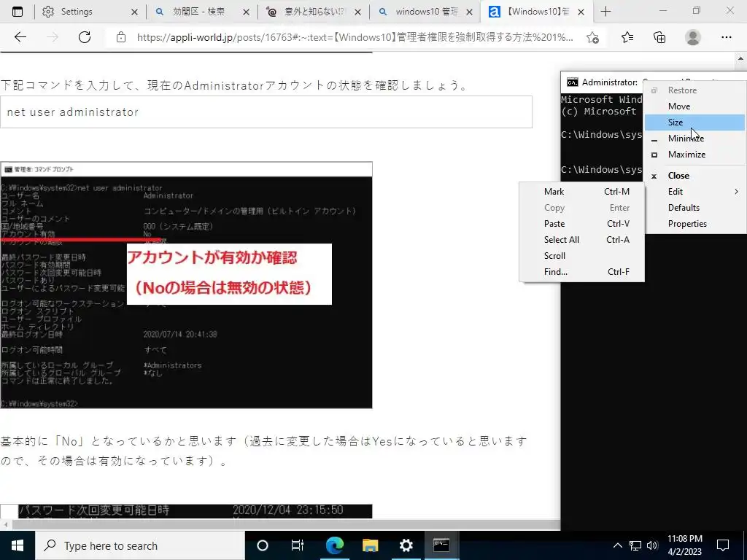Choose Scroll in the Edit submenu
Viewport: 747px width, 560px height.
coord(581,256)
